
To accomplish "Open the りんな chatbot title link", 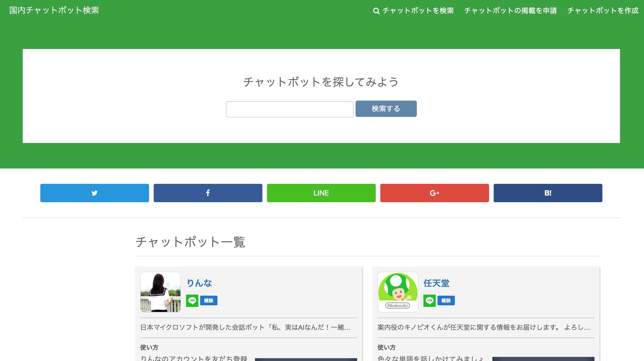I will pyautogui.click(x=199, y=283).
